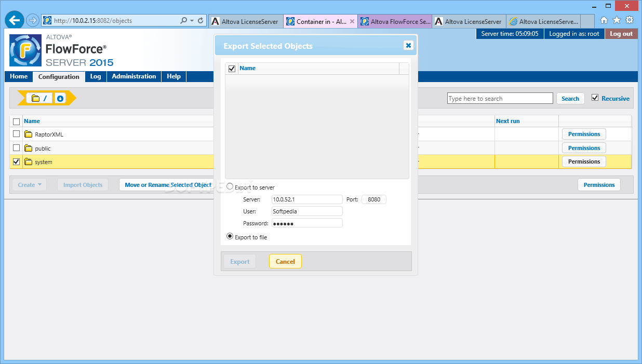Click Permissions for the system row

click(x=584, y=161)
